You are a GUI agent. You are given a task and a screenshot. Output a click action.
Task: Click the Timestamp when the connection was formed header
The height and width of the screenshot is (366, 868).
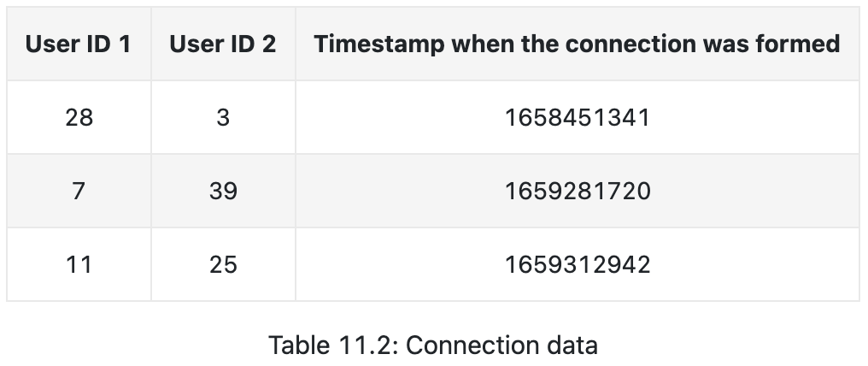point(578,44)
